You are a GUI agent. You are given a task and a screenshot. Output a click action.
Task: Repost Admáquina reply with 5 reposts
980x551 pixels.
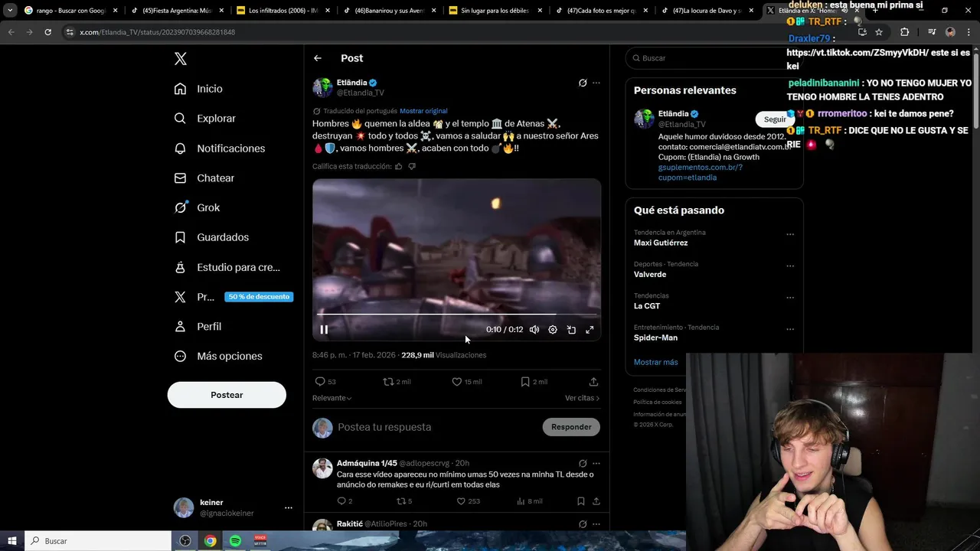[x=403, y=501]
